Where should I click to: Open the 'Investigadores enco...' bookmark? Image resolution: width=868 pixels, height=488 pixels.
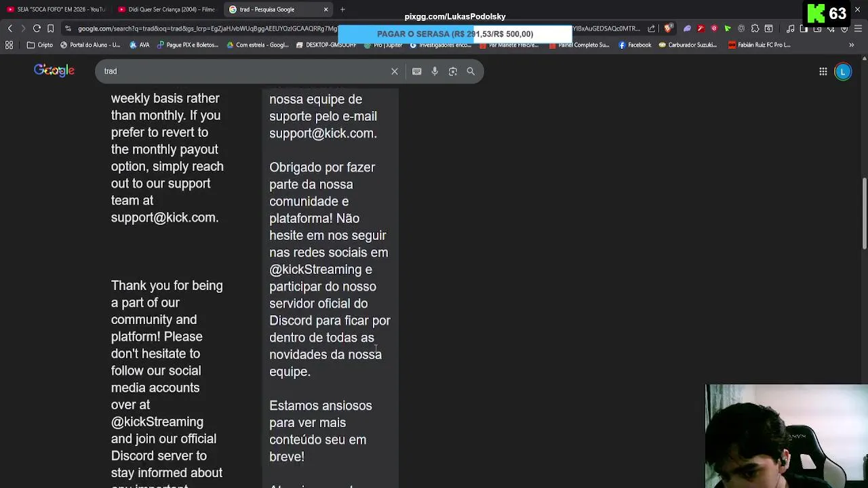tap(440, 45)
